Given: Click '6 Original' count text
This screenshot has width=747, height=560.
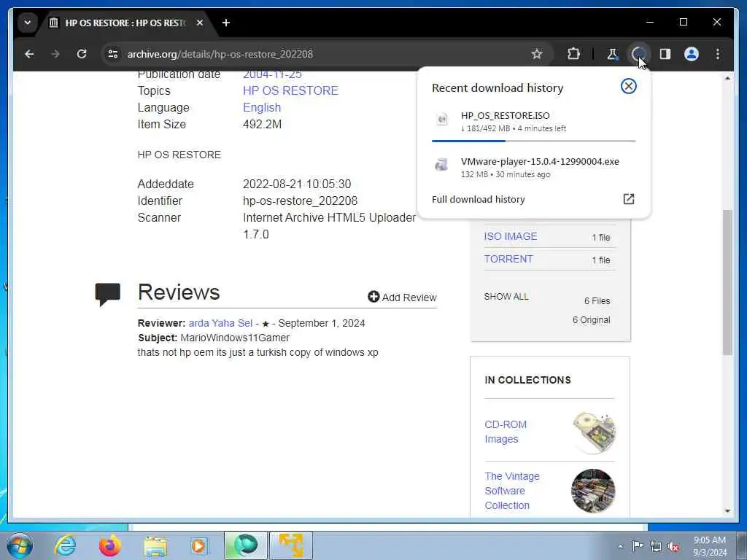Looking at the screenshot, I should click(591, 320).
